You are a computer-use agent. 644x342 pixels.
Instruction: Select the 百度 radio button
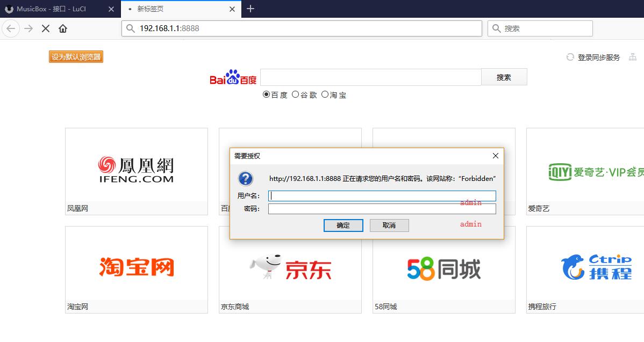click(x=266, y=94)
